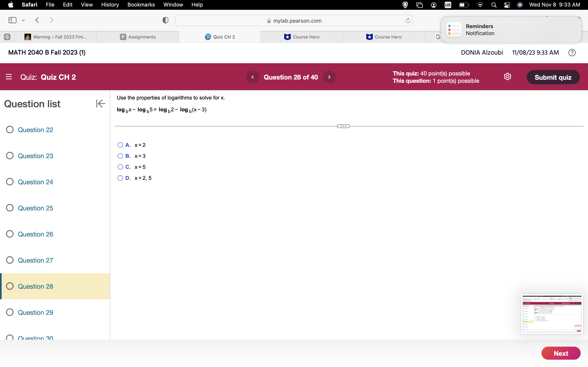This screenshot has height=367, width=588.
Task: Click the help question mark icon
Action: click(x=572, y=53)
